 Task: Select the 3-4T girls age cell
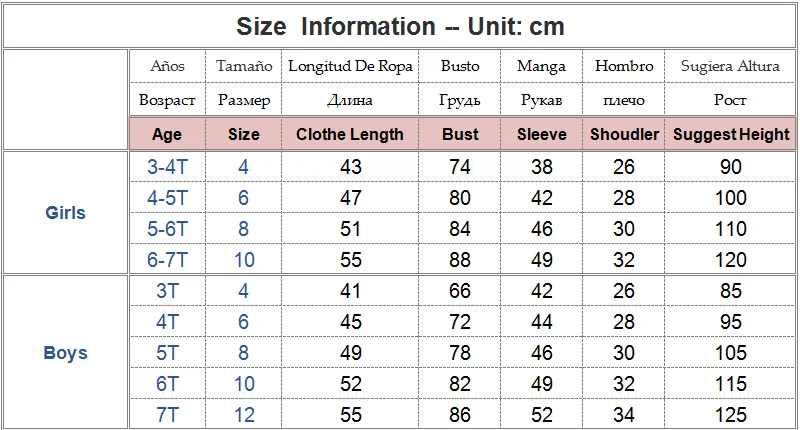pyautogui.click(x=167, y=167)
